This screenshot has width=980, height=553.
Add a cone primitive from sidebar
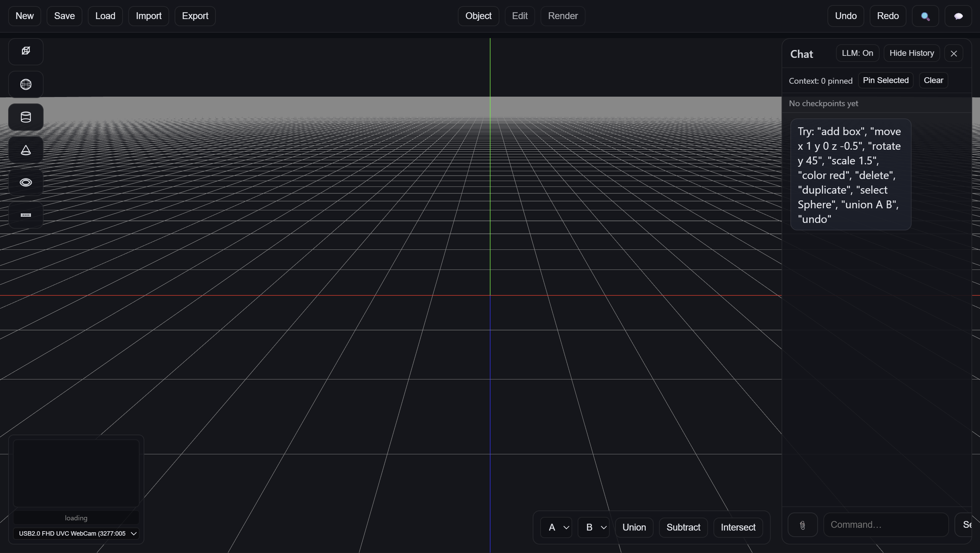pyautogui.click(x=26, y=150)
